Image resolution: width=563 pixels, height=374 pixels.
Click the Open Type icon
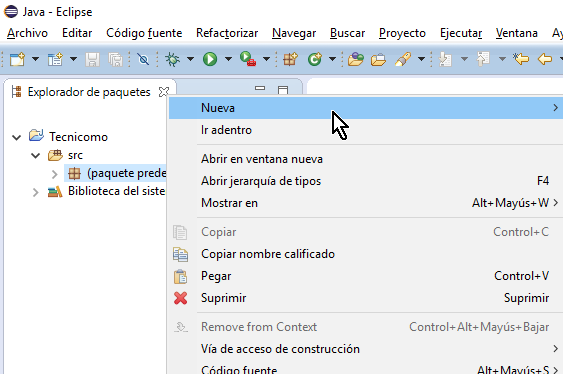point(355,59)
